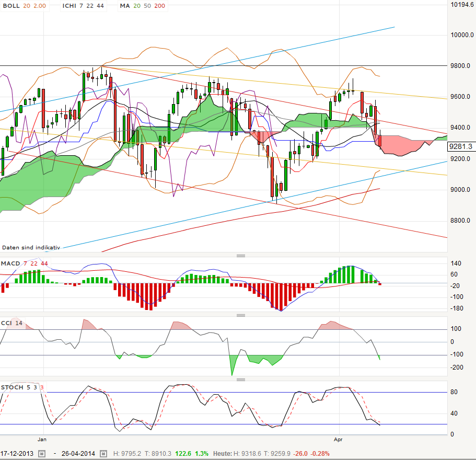Click the Heute low value T: 9259.9
This screenshot has width=476, height=460.
pos(277,454)
